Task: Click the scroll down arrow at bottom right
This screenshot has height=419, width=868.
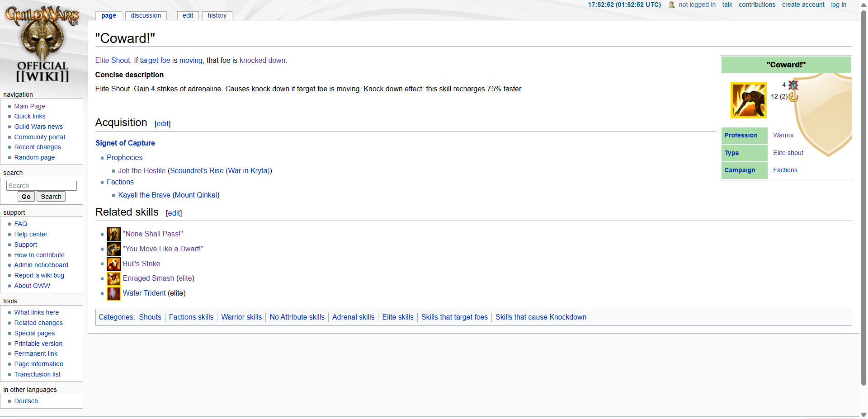Action: [863, 414]
